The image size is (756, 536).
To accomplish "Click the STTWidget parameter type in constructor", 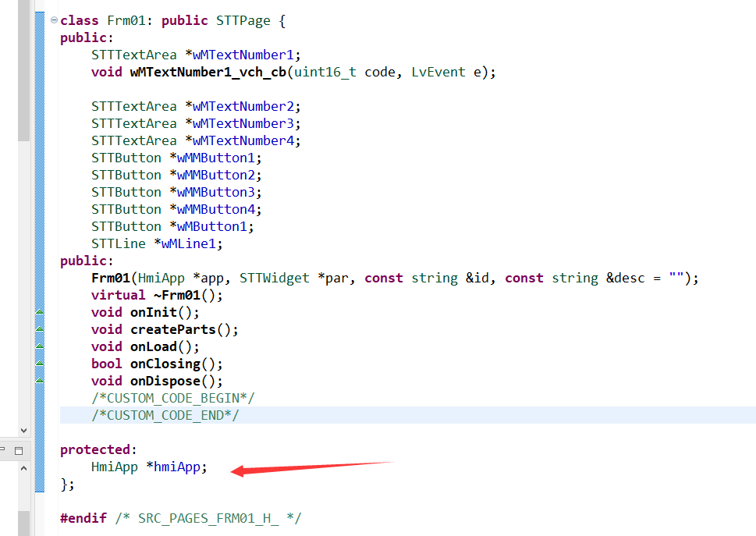I will click(x=275, y=278).
